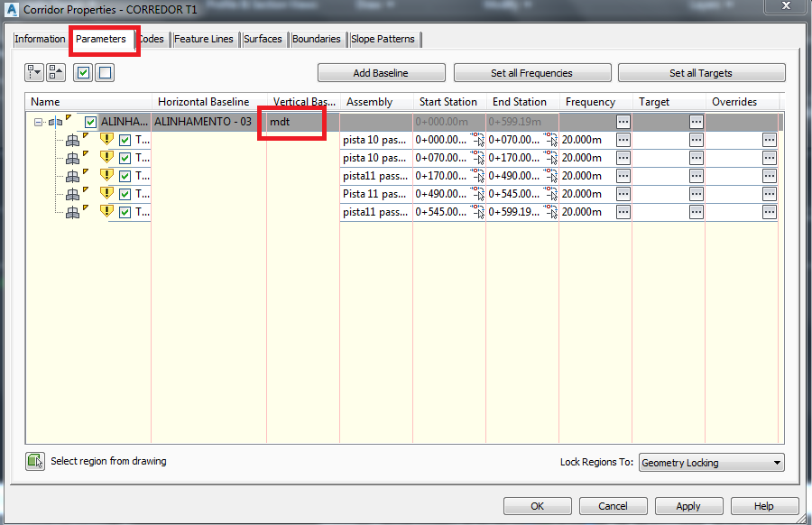The image size is (812, 525).
Task: Switch to the Codes tab
Action: (151, 39)
